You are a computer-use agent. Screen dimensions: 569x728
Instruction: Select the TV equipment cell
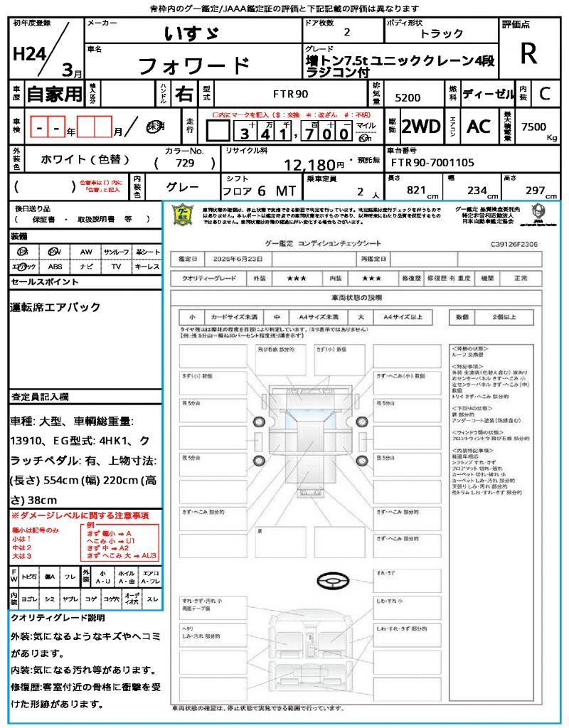(x=116, y=267)
